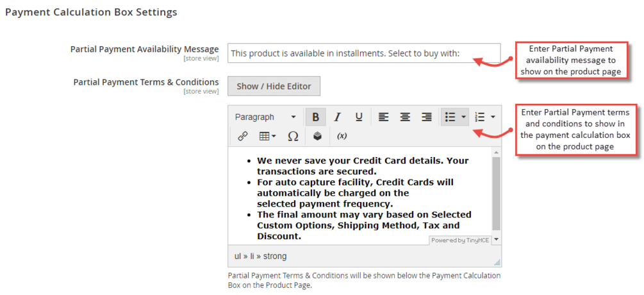
Task: Expand the bullet list style arrow
Action: (x=463, y=117)
